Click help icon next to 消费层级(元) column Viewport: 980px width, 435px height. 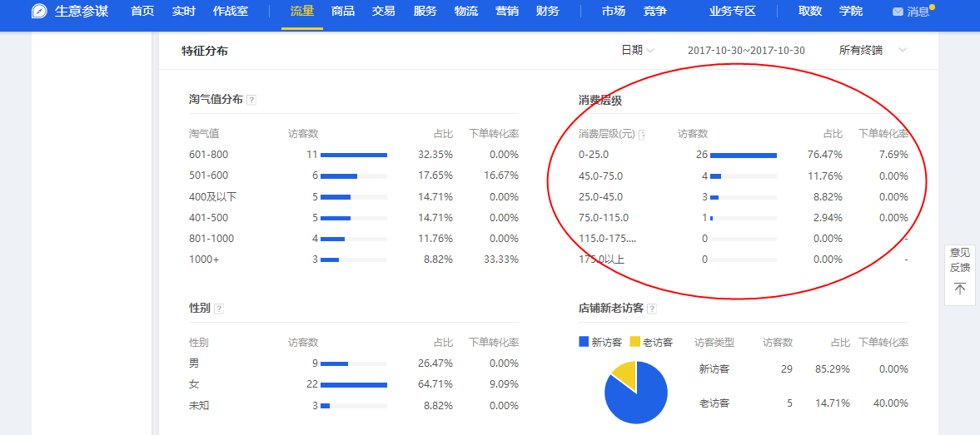click(x=642, y=134)
